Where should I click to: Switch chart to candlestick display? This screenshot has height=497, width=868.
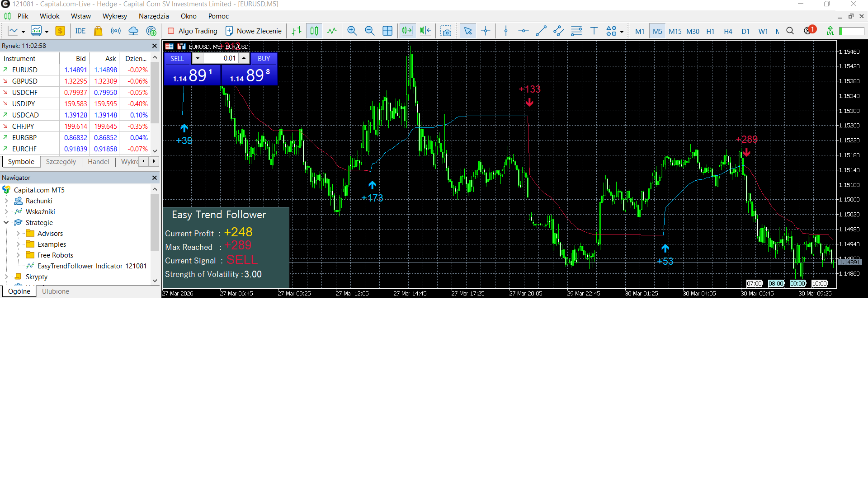[314, 31]
